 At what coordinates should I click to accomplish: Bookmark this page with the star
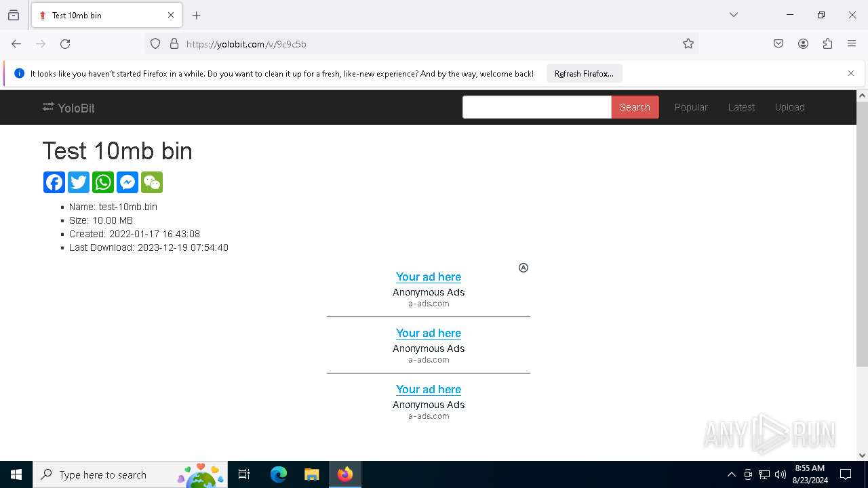(x=688, y=44)
